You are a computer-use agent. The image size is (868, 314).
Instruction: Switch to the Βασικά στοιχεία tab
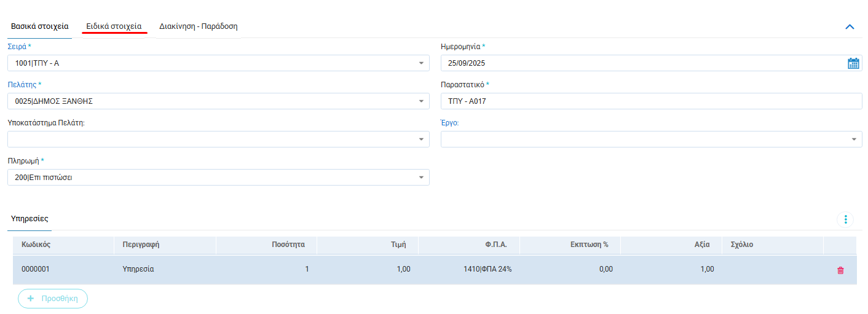point(40,26)
